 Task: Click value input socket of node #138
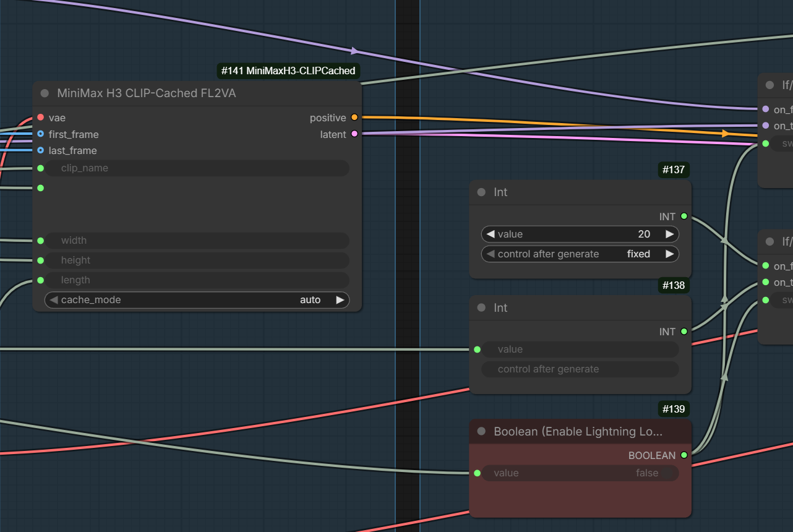click(477, 350)
